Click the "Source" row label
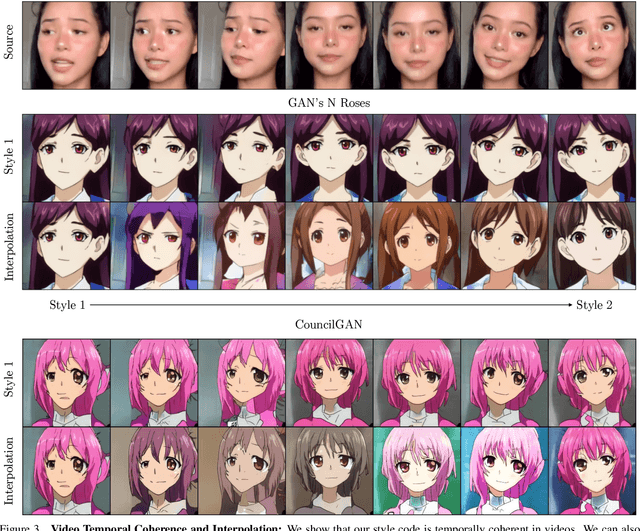 pyautogui.click(x=9, y=42)
